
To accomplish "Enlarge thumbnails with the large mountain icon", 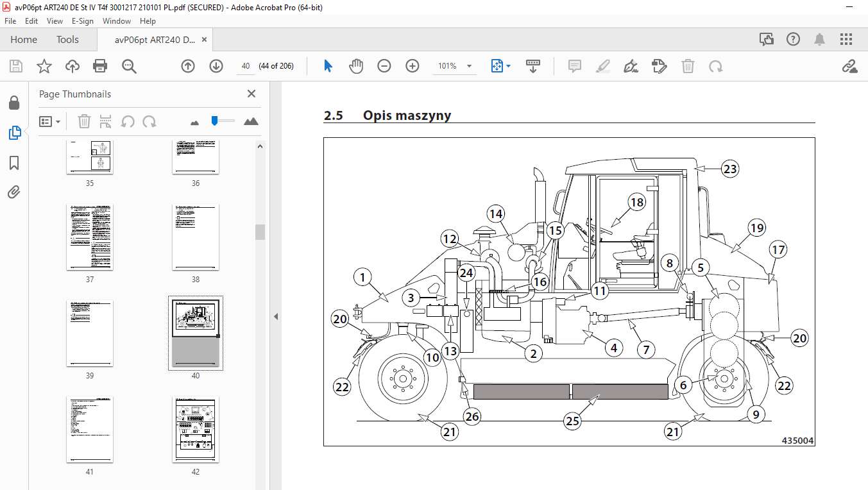I will click(x=251, y=121).
